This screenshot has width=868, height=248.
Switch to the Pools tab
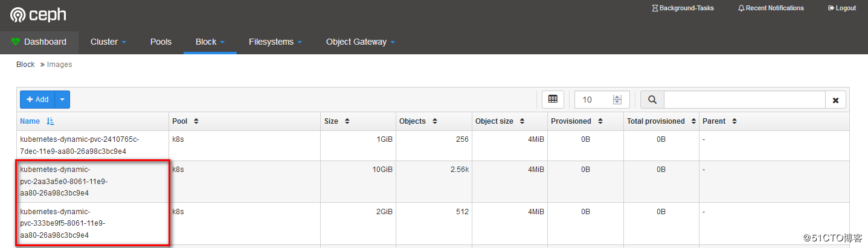coord(161,42)
